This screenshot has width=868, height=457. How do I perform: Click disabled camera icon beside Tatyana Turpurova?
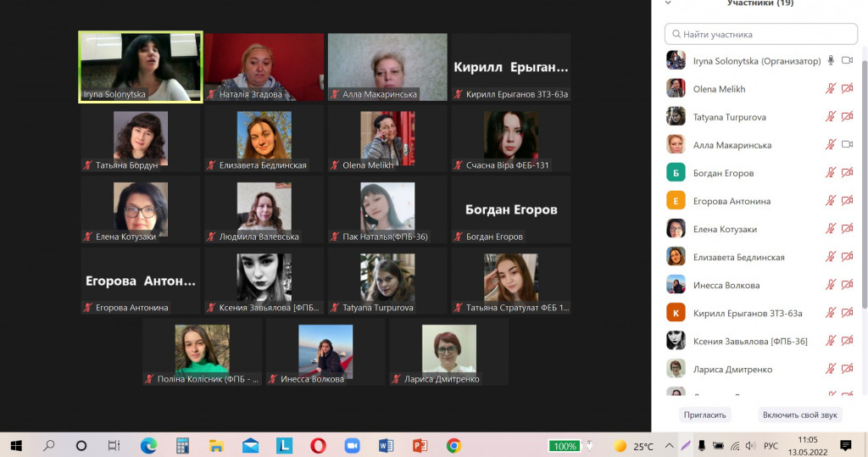pos(846,117)
